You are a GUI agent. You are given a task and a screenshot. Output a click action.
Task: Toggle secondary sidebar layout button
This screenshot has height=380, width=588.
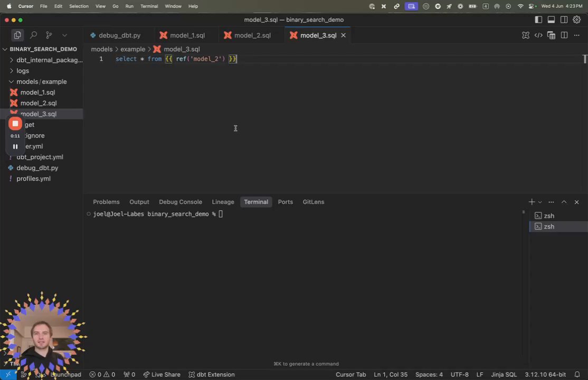coord(564,20)
